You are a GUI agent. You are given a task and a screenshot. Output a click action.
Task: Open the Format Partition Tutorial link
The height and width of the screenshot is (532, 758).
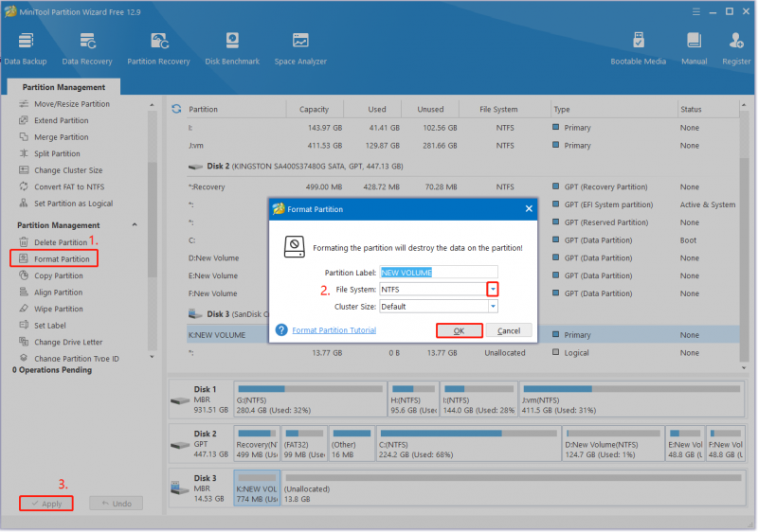[x=334, y=330]
